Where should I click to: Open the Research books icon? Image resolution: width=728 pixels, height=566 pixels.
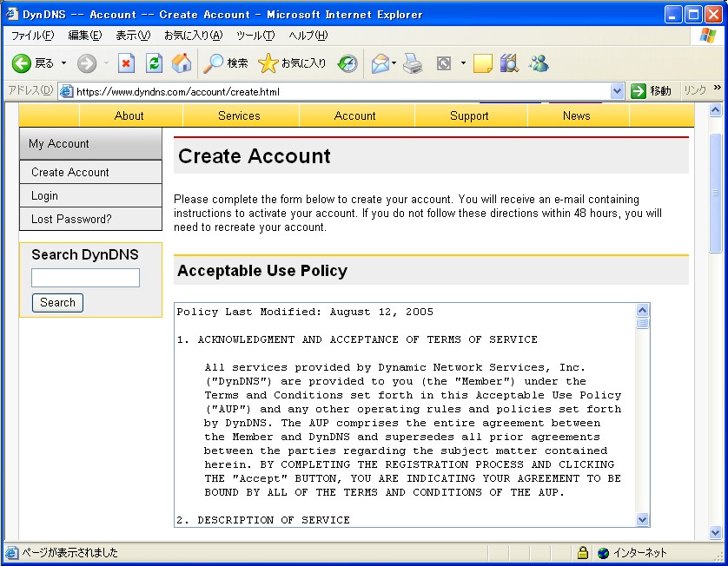[x=509, y=63]
